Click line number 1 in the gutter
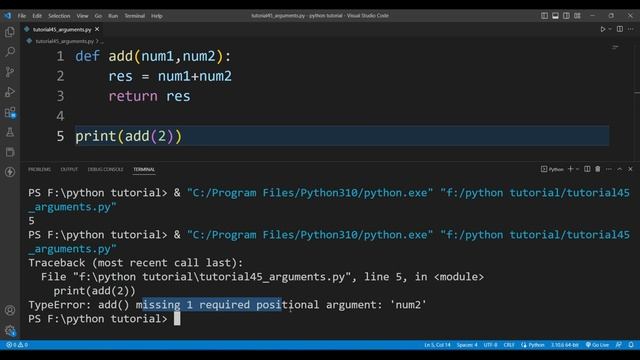This screenshot has width=640, height=360. (x=60, y=56)
